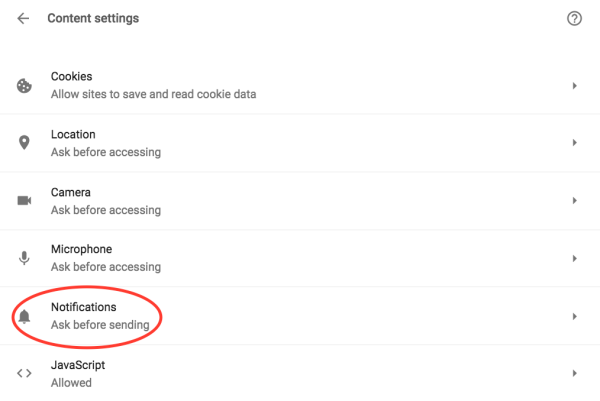Click the cookie icon

click(24, 86)
